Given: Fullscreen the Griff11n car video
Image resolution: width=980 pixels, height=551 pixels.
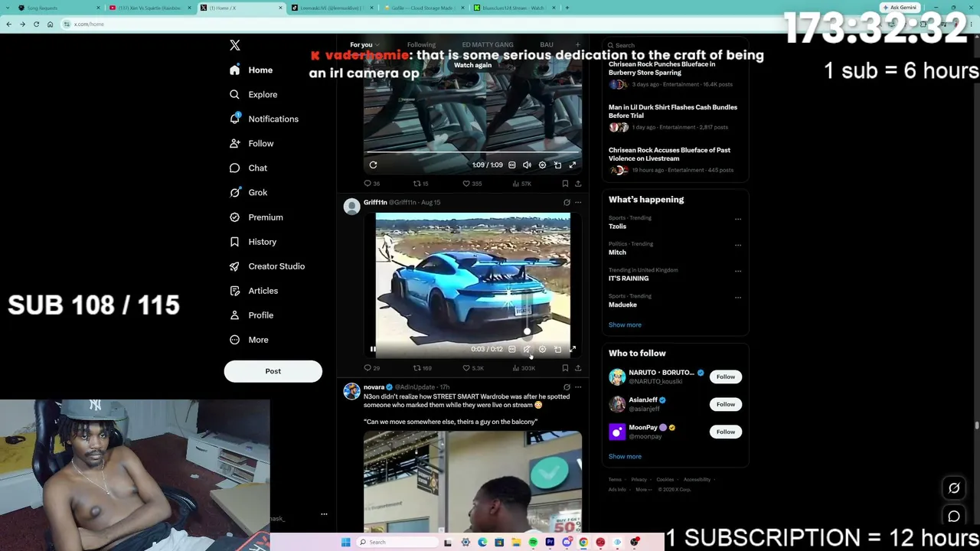Looking at the screenshot, I should [x=573, y=349].
